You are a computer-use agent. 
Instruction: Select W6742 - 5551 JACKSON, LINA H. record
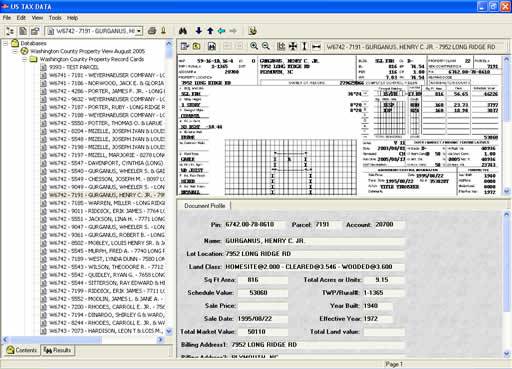click(107, 219)
